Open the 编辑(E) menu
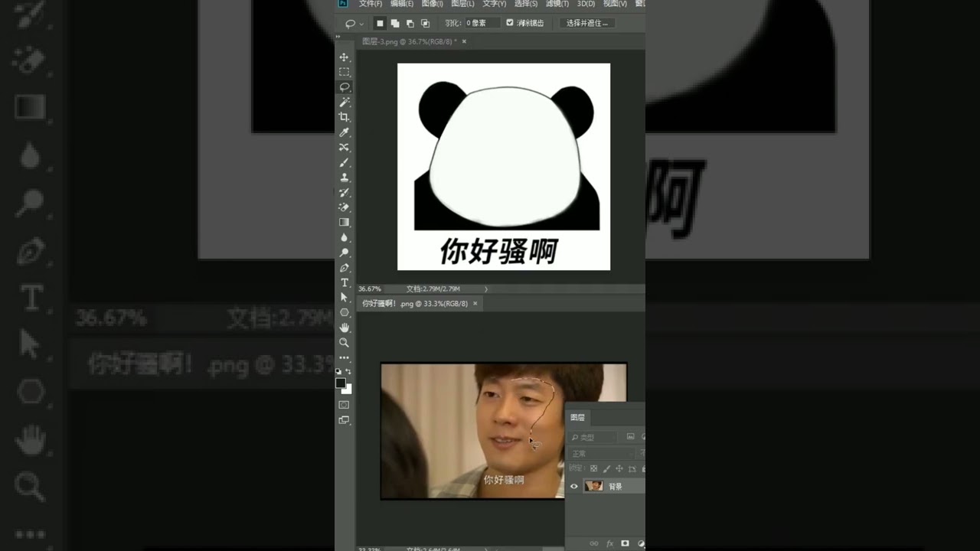Viewport: 980px width, 551px height. point(402,4)
